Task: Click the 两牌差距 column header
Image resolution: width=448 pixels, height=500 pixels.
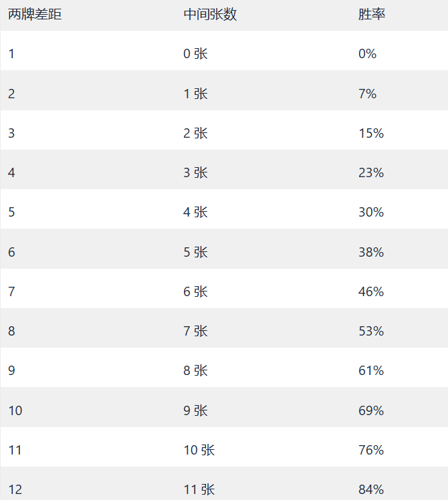Action: point(35,15)
